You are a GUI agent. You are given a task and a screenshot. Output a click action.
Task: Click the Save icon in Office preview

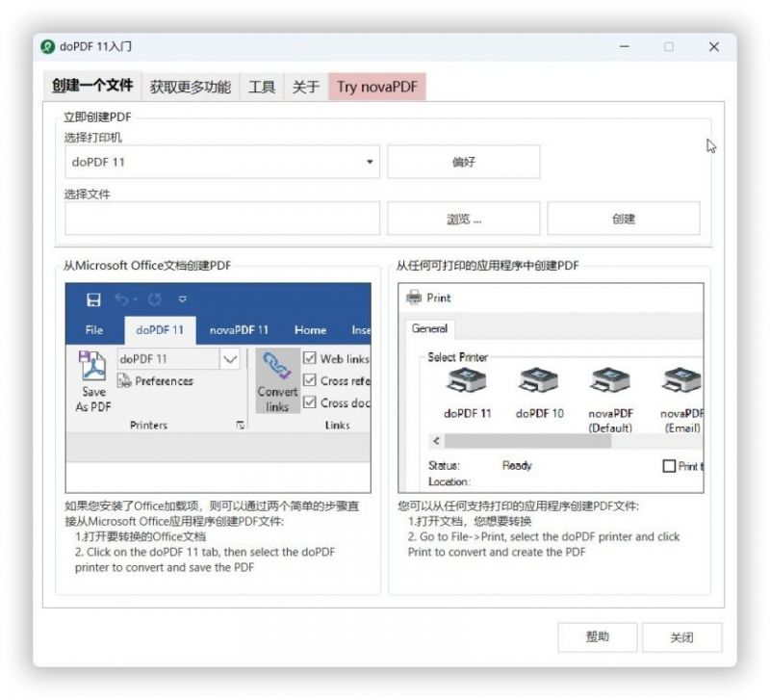[x=93, y=299]
